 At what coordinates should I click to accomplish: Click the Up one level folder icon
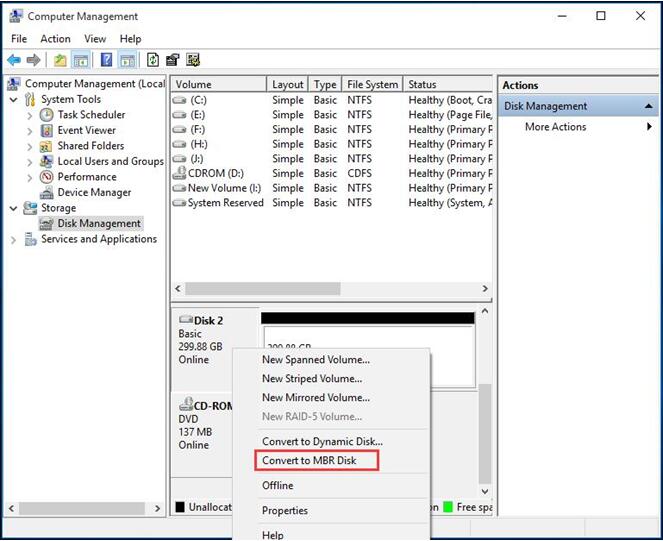coord(60,60)
